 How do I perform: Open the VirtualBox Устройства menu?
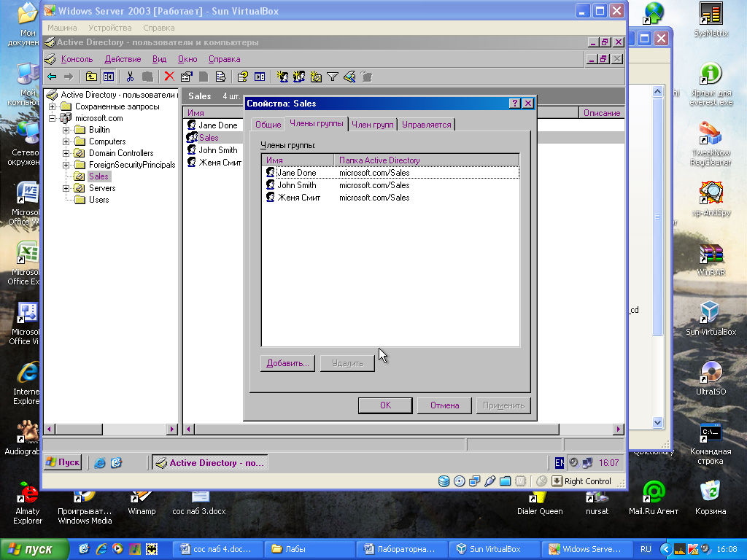coord(110,28)
